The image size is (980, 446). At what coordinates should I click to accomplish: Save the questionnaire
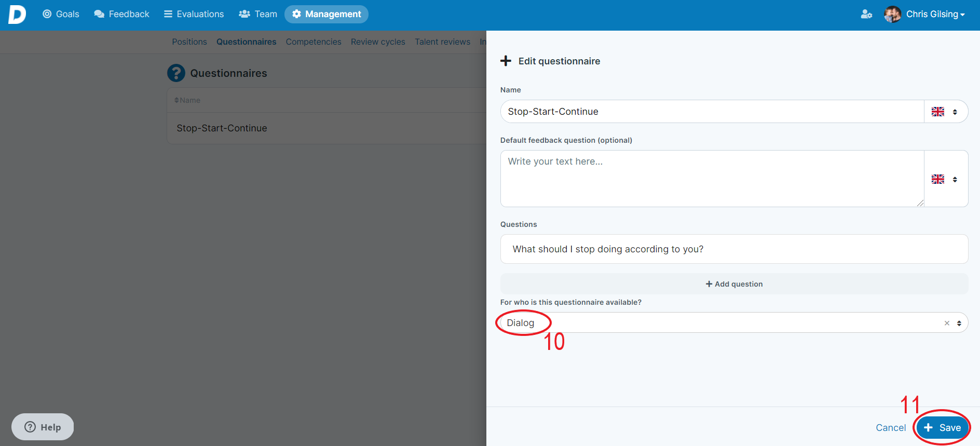[x=942, y=428]
